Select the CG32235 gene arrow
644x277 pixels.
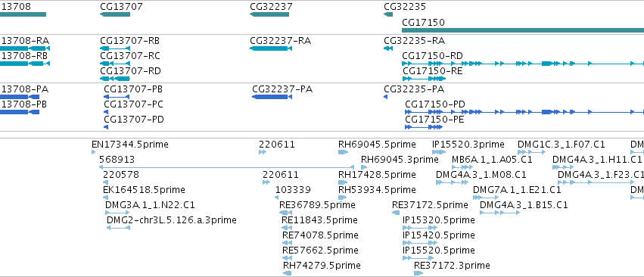(388, 14)
